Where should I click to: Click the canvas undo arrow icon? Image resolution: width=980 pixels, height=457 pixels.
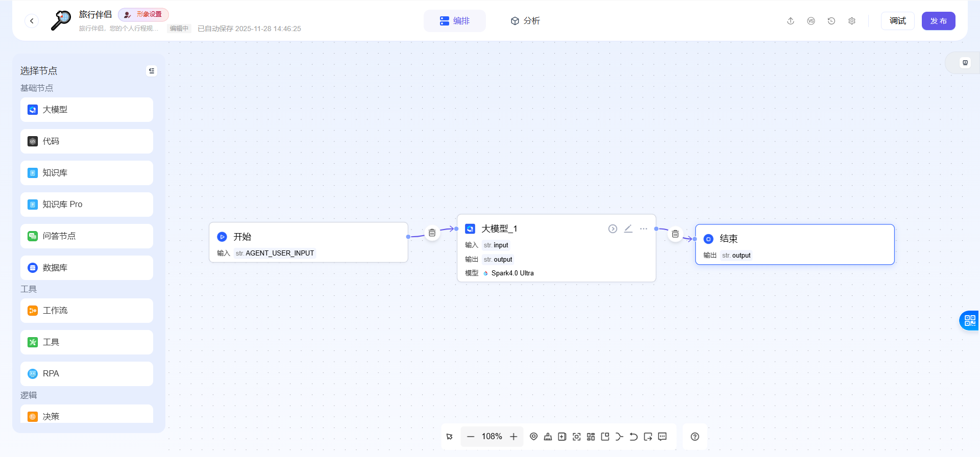(633, 437)
